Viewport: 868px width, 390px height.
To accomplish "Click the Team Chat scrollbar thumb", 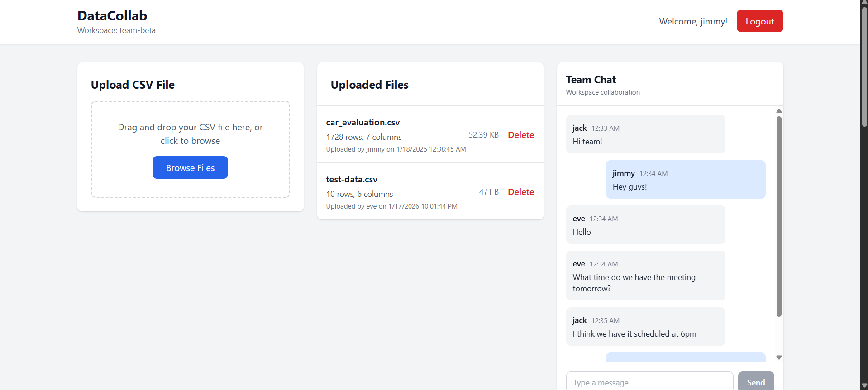I will (x=779, y=217).
